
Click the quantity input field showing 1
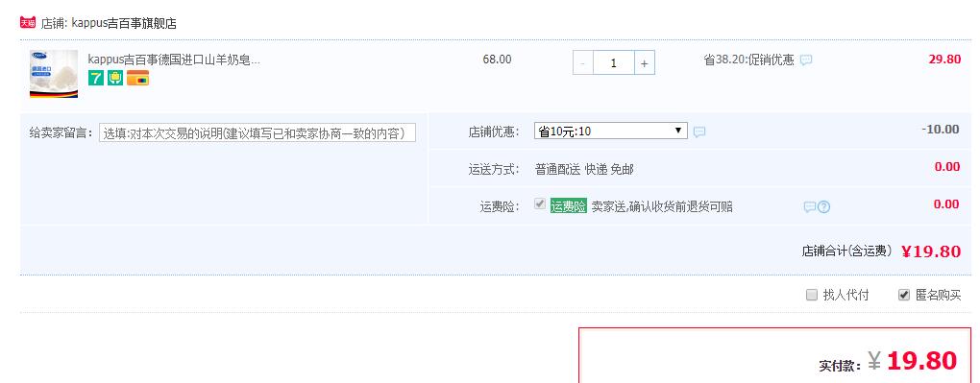pyautogui.click(x=614, y=62)
